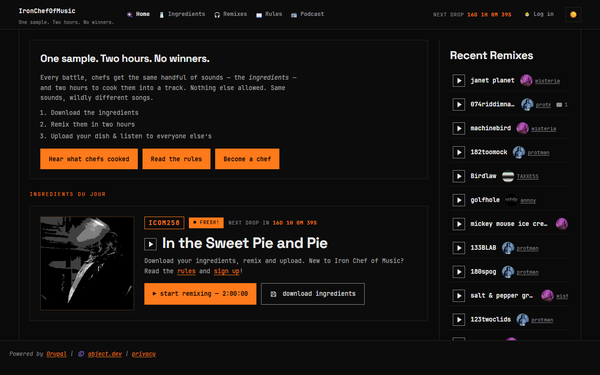Open protman's profile beside 123twoclids
The image size is (600, 375).
click(542, 320)
